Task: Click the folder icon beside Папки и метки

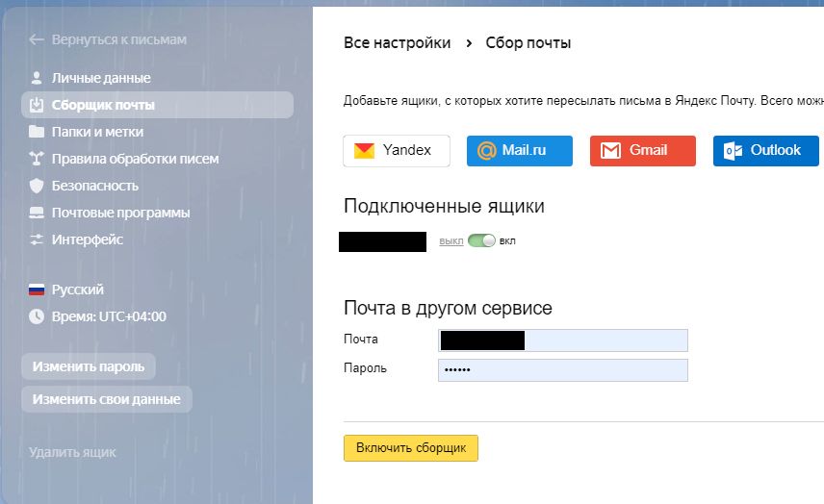Action: 37,132
